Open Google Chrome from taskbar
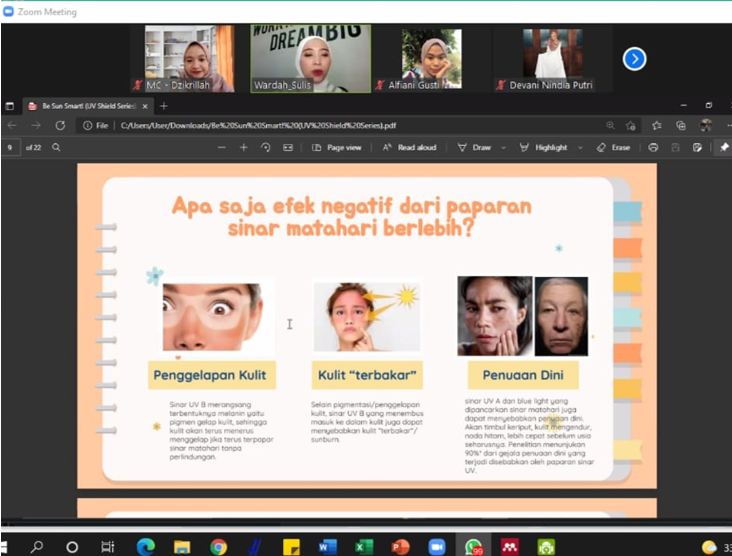Viewport: 732px width, 556px height. (218, 547)
